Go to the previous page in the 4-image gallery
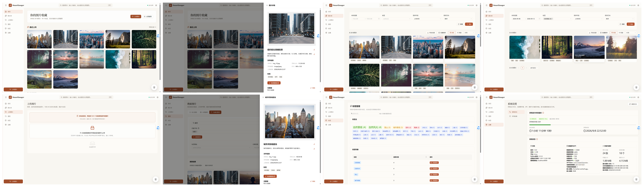The height and width of the screenshot is (187, 644). (518, 68)
